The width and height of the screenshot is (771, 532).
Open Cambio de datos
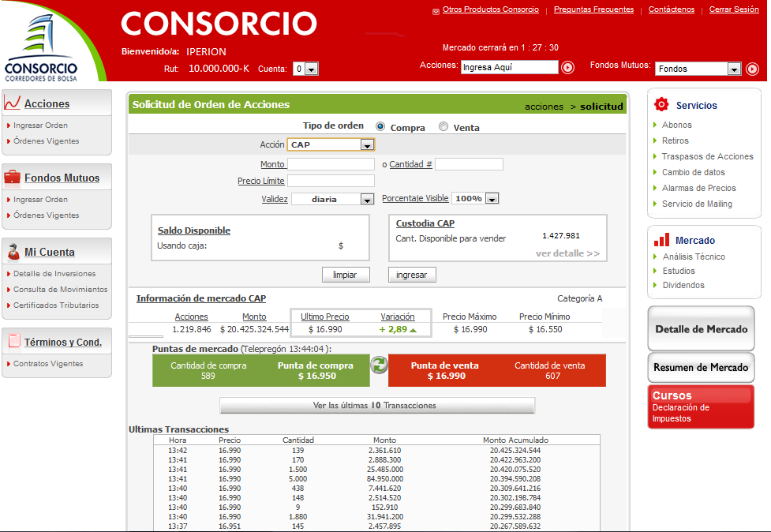(x=694, y=172)
